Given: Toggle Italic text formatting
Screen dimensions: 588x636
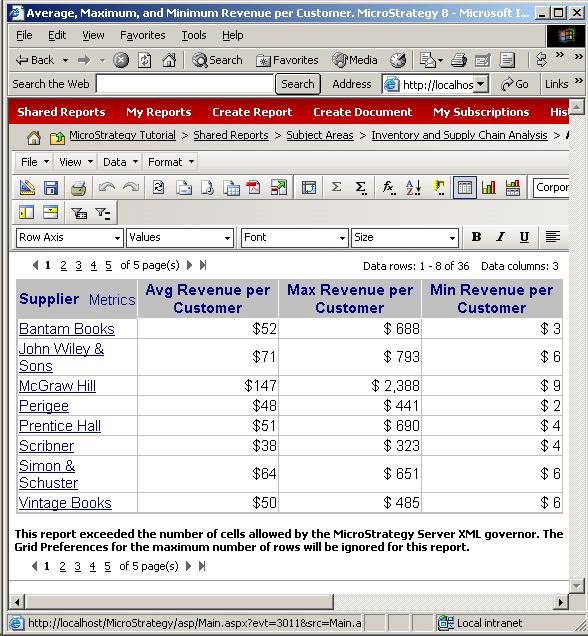Looking at the screenshot, I should click(x=500, y=237).
